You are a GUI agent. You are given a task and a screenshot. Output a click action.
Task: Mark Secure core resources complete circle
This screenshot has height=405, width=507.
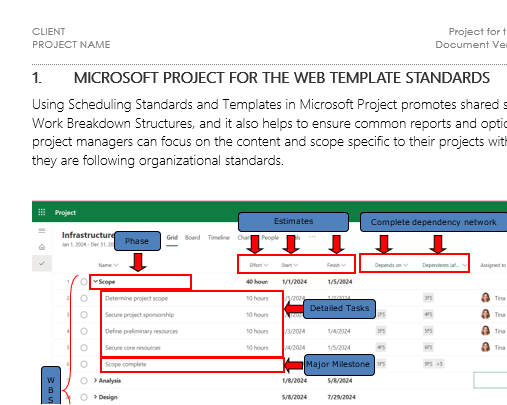pyautogui.click(x=84, y=348)
